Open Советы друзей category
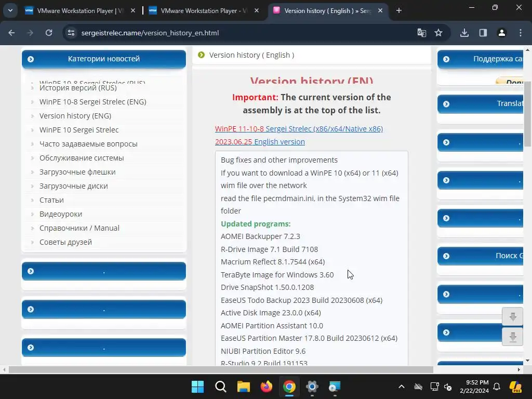 pyautogui.click(x=65, y=242)
